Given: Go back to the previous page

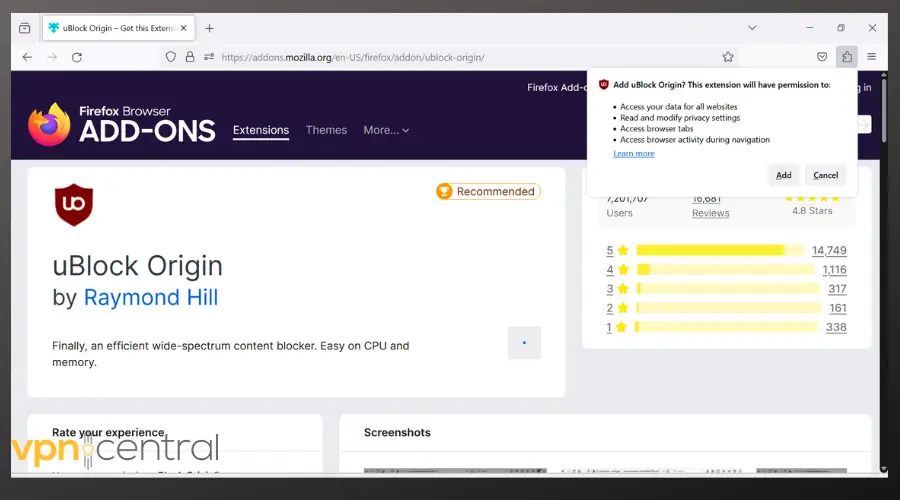Looking at the screenshot, I should pos(27,57).
